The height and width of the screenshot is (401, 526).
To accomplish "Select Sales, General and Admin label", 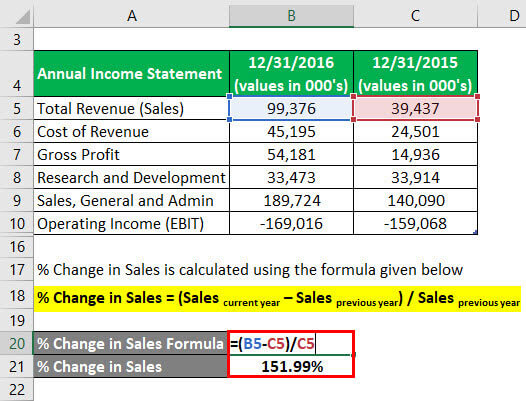I will click(132, 201).
